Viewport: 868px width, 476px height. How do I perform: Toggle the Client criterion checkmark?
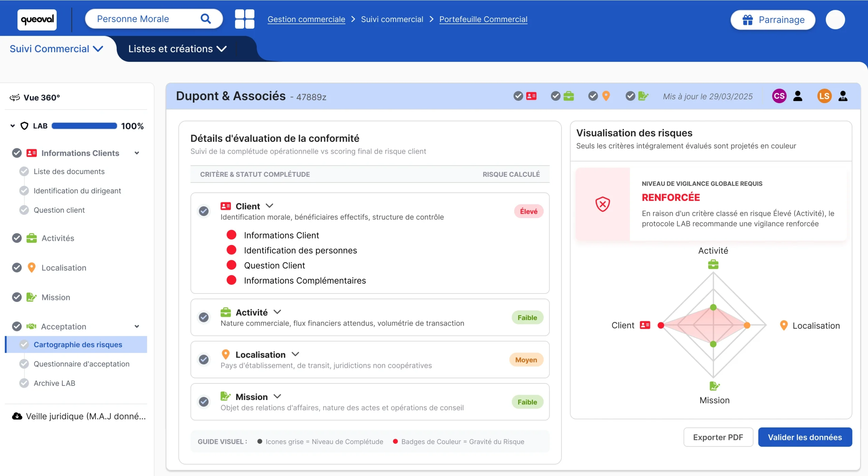click(204, 211)
